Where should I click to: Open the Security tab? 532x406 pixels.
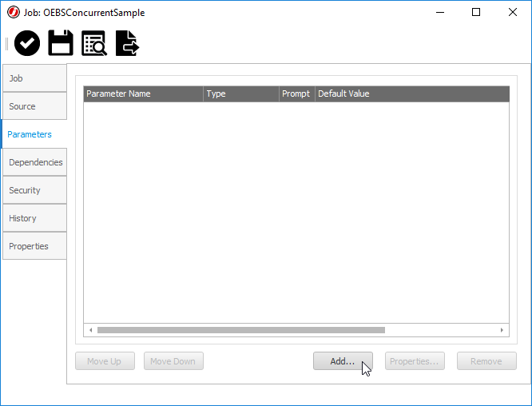pos(34,190)
